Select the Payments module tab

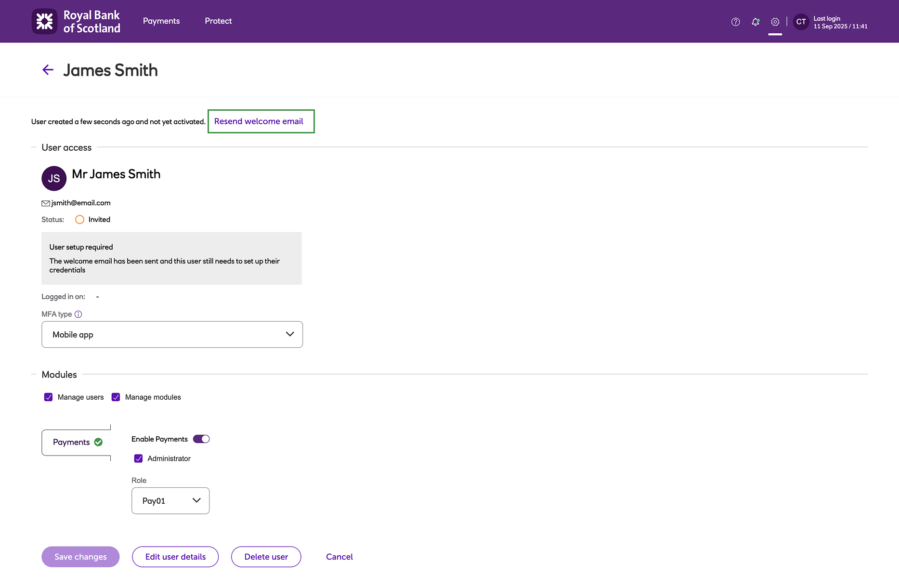coord(77,442)
